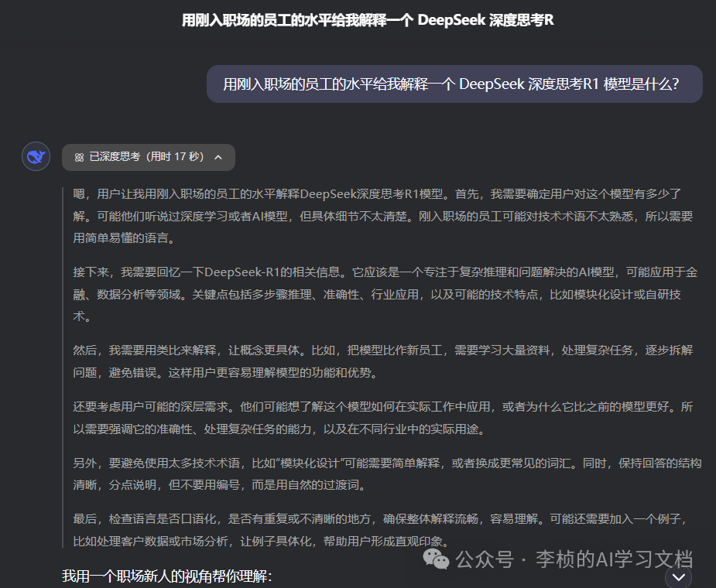The height and width of the screenshot is (588, 716).
Task: Click the user message bubble about R1 模型
Action: 454,84
